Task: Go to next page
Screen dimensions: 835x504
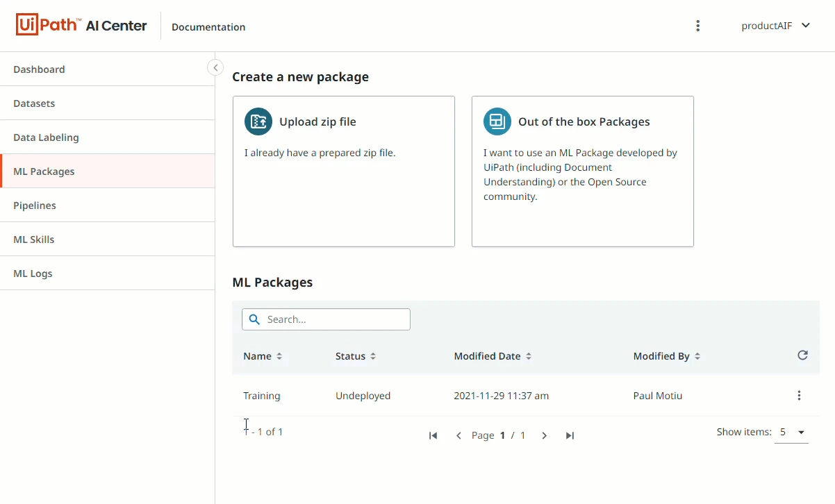Action: (545, 435)
